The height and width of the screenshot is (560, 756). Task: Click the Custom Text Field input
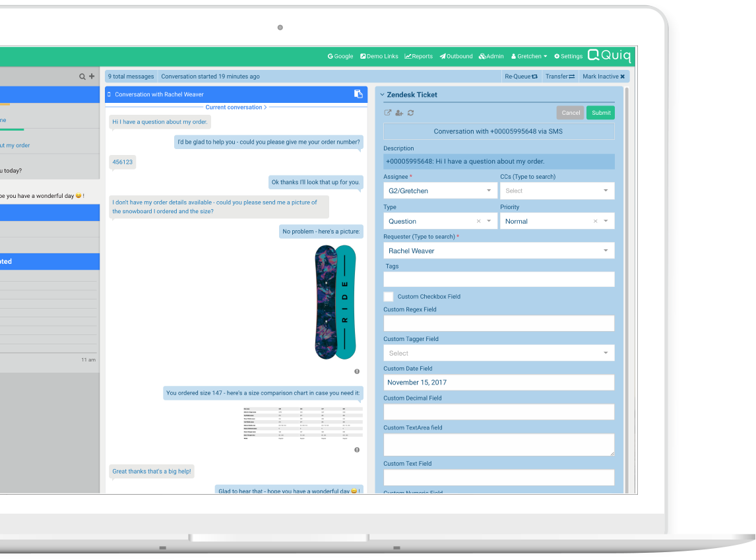point(499,478)
